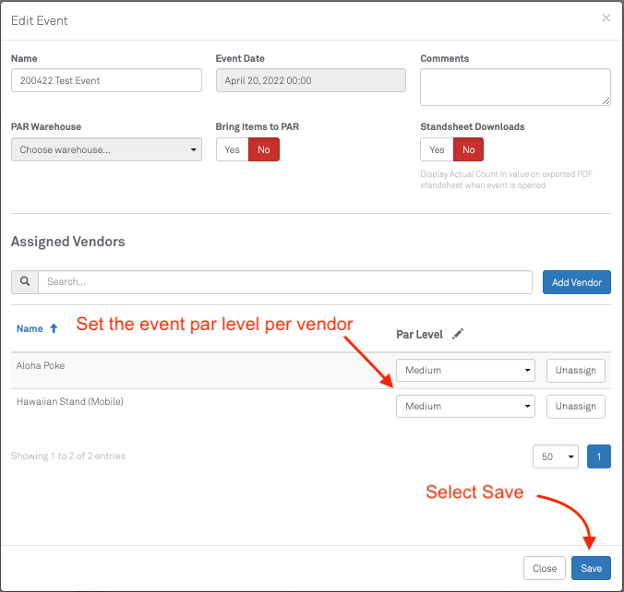Screen dimensions: 624x592
Task: Unassign the Aloha Poke vendor
Action: pyautogui.click(x=575, y=370)
